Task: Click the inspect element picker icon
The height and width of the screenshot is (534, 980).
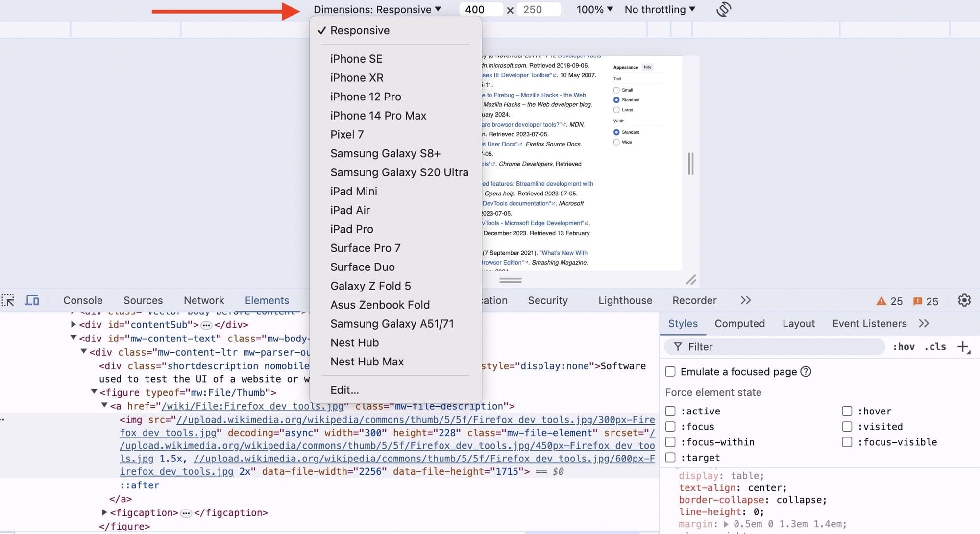Action: point(9,300)
